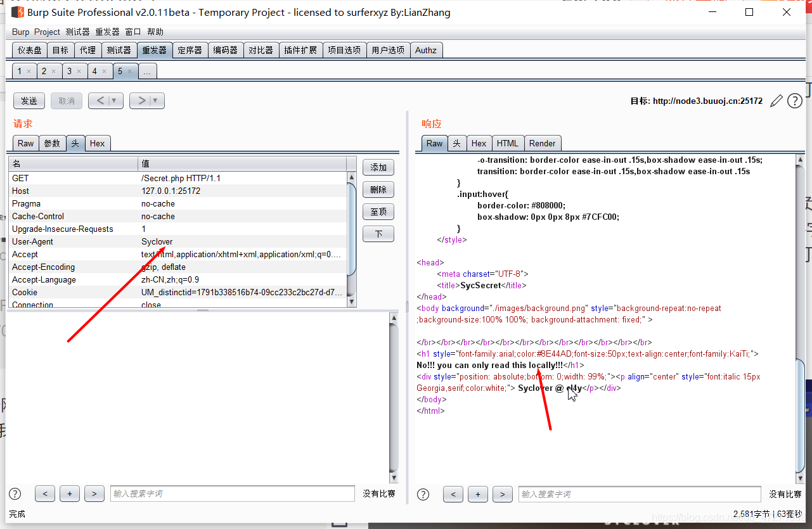Add new Repeater tab with ellipsis

pyautogui.click(x=147, y=72)
